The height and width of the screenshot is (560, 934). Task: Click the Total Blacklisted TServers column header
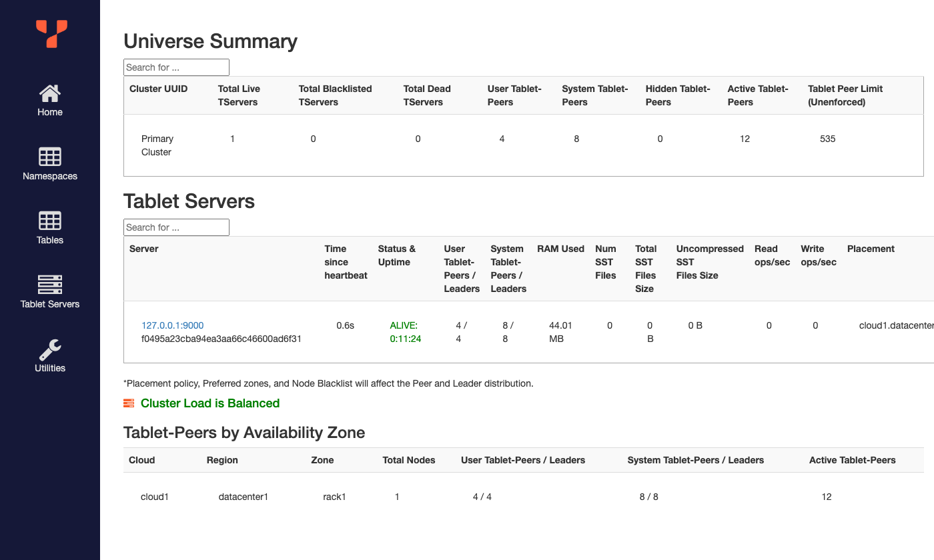pos(335,95)
